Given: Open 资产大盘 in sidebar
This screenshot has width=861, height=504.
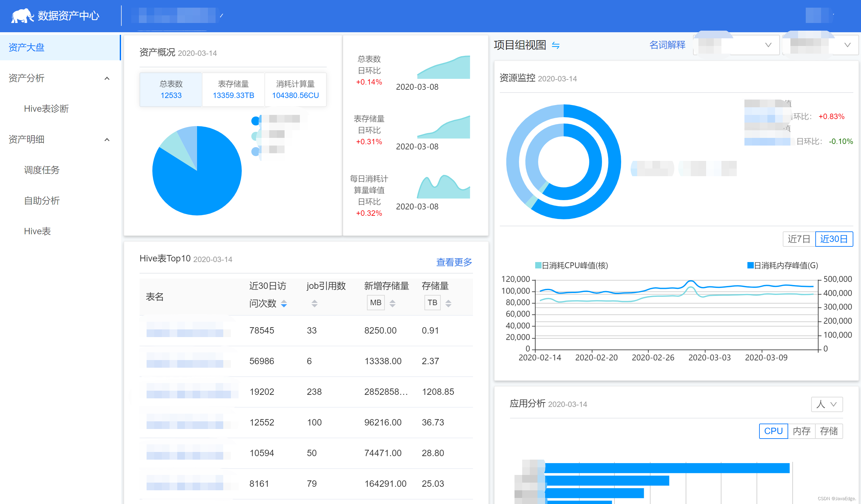Looking at the screenshot, I should tap(27, 48).
